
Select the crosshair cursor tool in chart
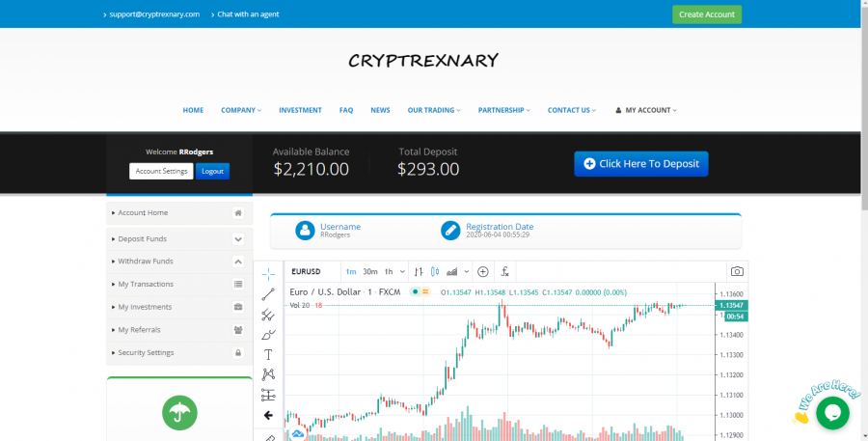pos(268,274)
